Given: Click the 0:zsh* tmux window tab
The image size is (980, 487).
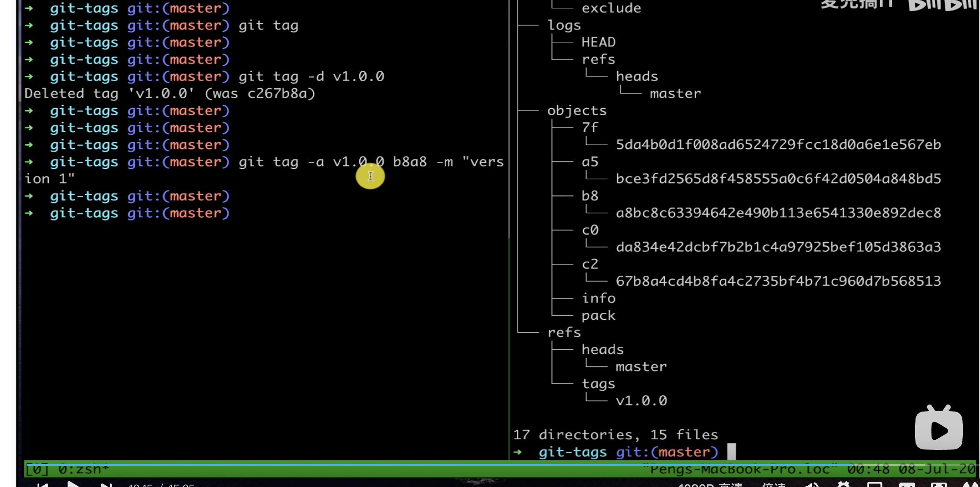Looking at the screenshot, I should point(83,469).
